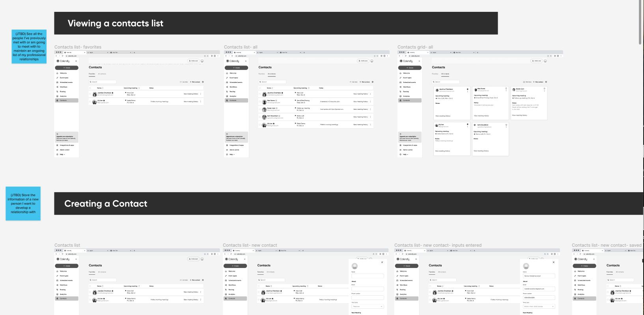Close 'inputs entered' contact panel via X icon

coord(554,262)
